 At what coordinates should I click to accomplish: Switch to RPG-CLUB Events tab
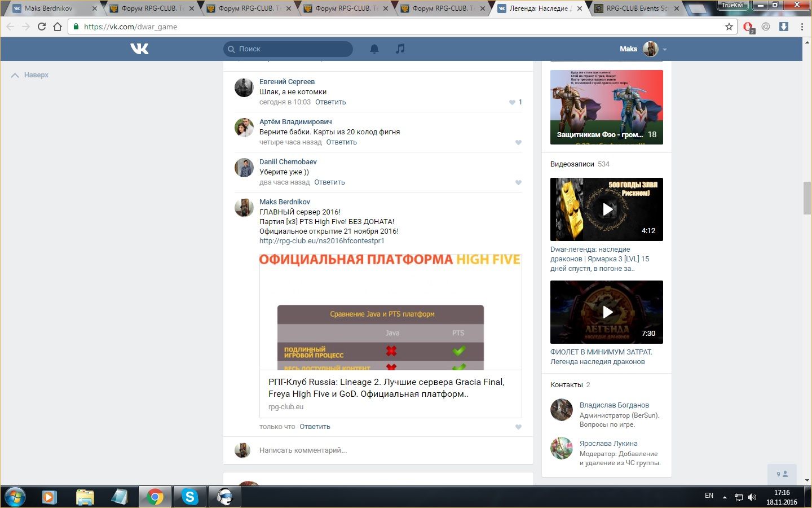click(x=637, y=8)
